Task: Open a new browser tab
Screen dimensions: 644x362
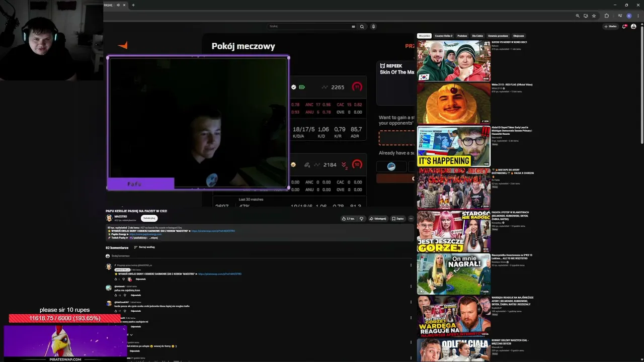Action: click(x=133, y=5)
